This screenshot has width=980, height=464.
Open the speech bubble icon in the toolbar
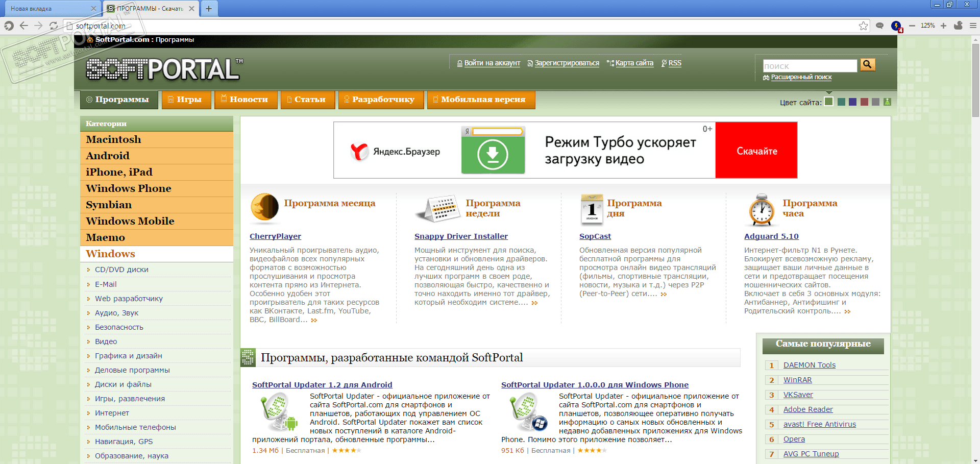pos(879,26)
